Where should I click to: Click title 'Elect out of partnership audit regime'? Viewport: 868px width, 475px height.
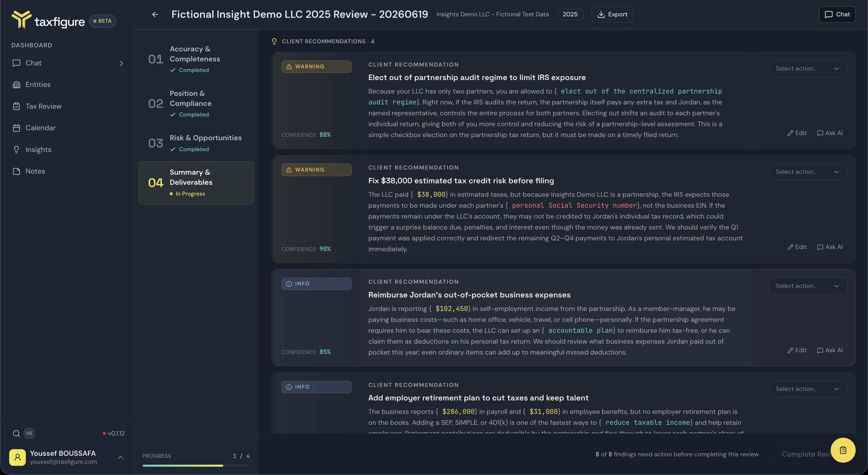477,77
